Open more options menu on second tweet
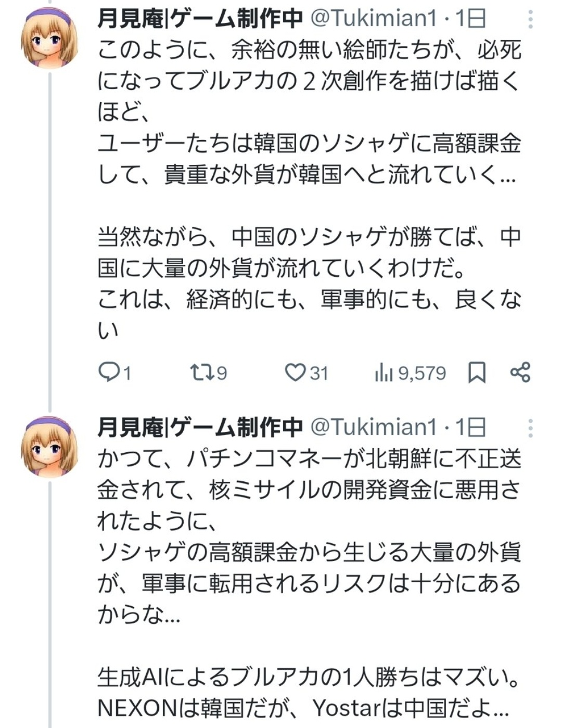 pyautogui.click(x=530, y=428)
